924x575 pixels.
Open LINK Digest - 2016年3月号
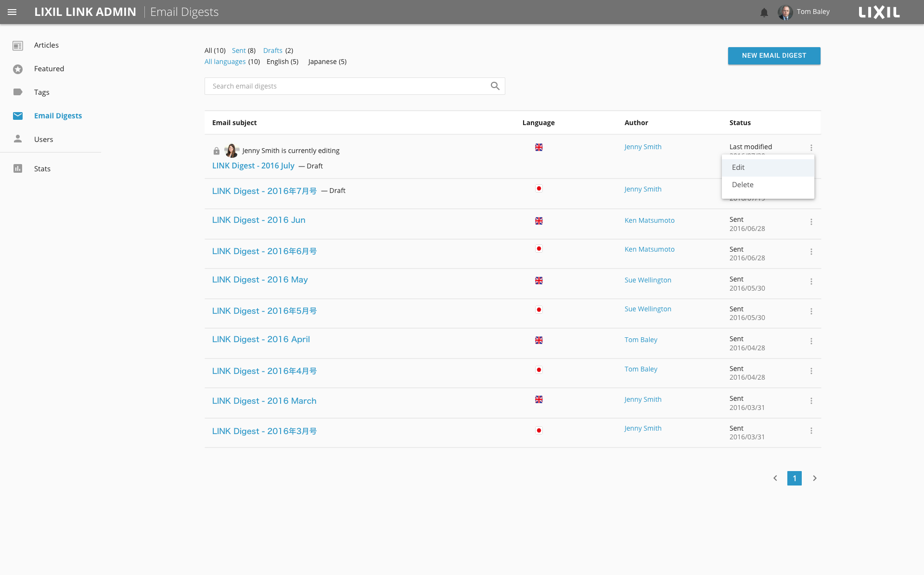265,431
